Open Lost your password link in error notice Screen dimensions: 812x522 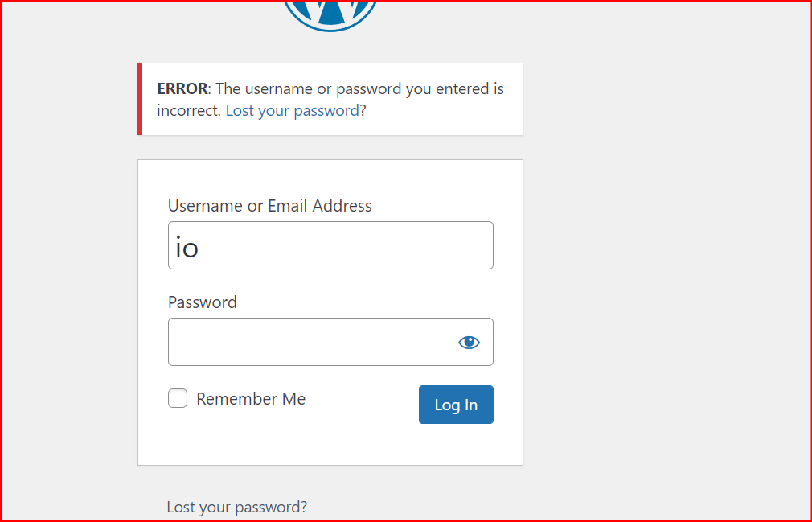tap(292, 110)
